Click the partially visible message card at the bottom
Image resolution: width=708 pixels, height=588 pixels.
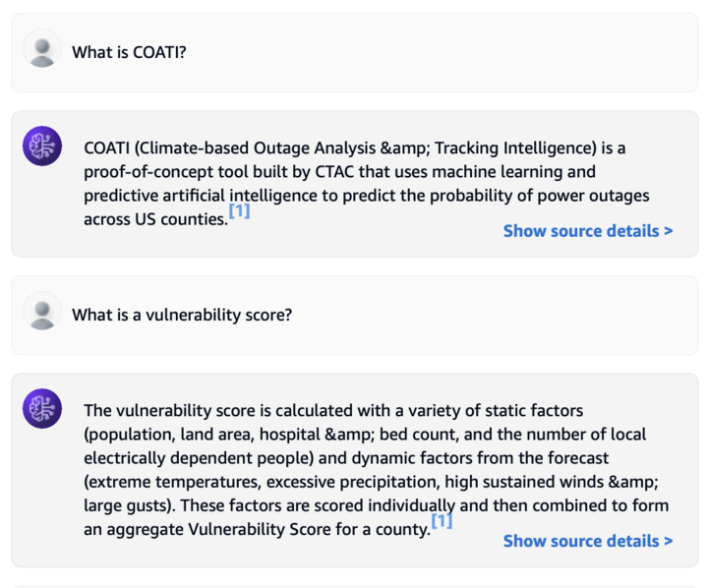coord(354,587)
